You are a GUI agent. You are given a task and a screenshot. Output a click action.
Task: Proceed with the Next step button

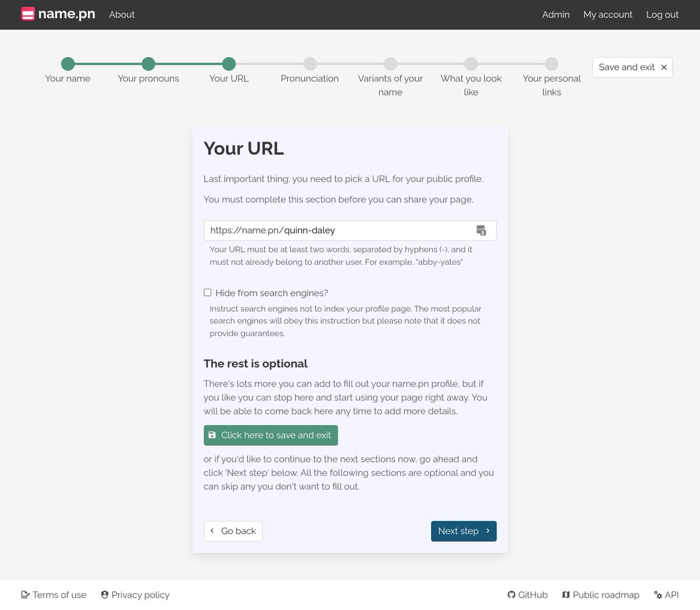pos(464,531)
